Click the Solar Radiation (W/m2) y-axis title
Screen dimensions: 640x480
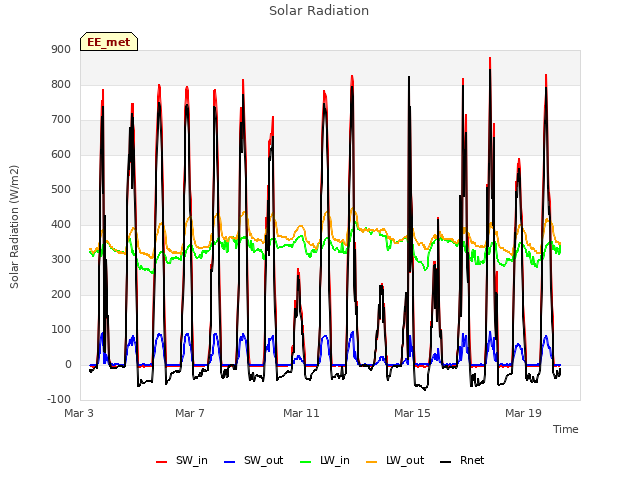point(14,227)
